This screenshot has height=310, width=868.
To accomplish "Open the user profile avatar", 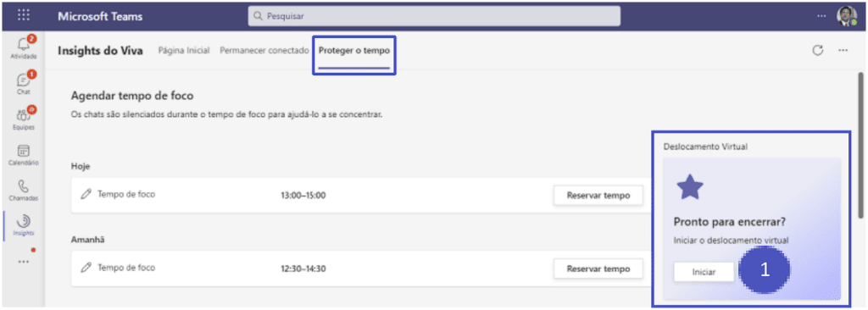I will [x=847, y=15].
